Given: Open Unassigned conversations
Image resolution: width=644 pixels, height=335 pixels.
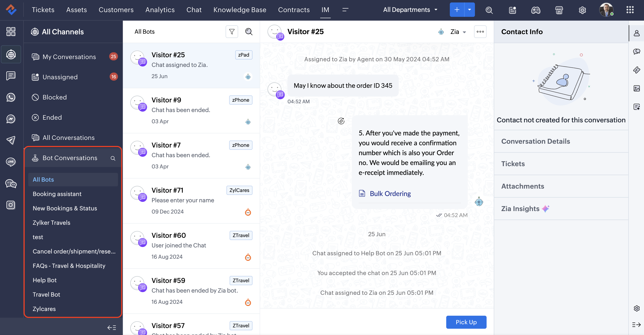Looking at the screenshot, I should pyautogui.click(x=73, y=77).
